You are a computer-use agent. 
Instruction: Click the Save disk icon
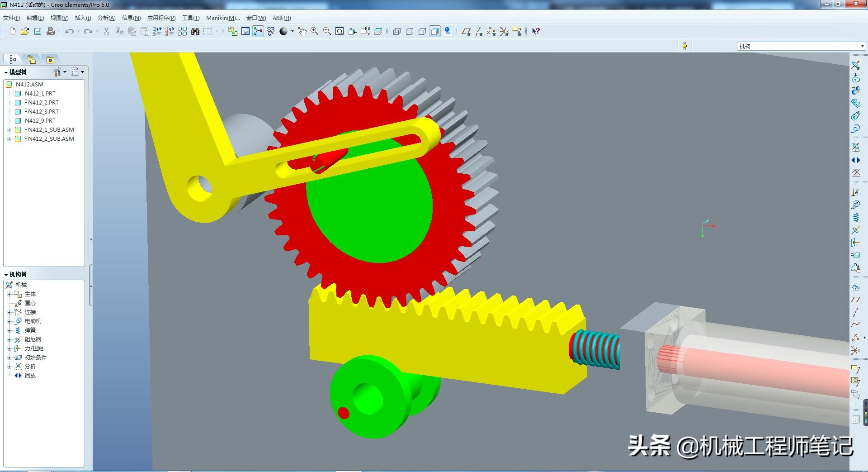pyautogui.click(x=38, y=31)
